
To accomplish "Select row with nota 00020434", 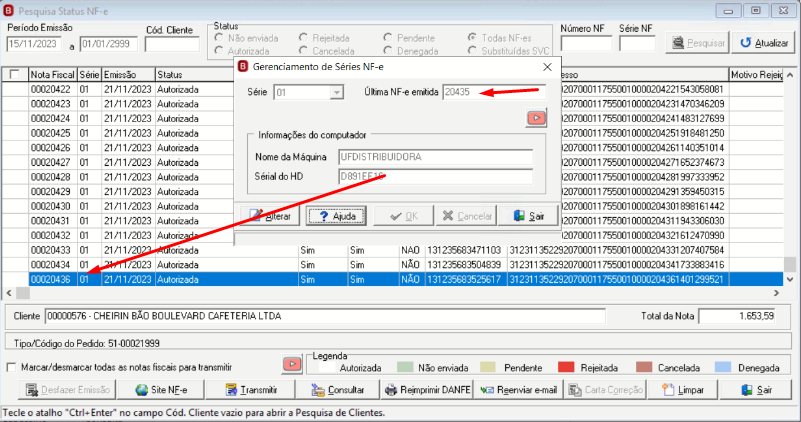I will coord(392,265).
